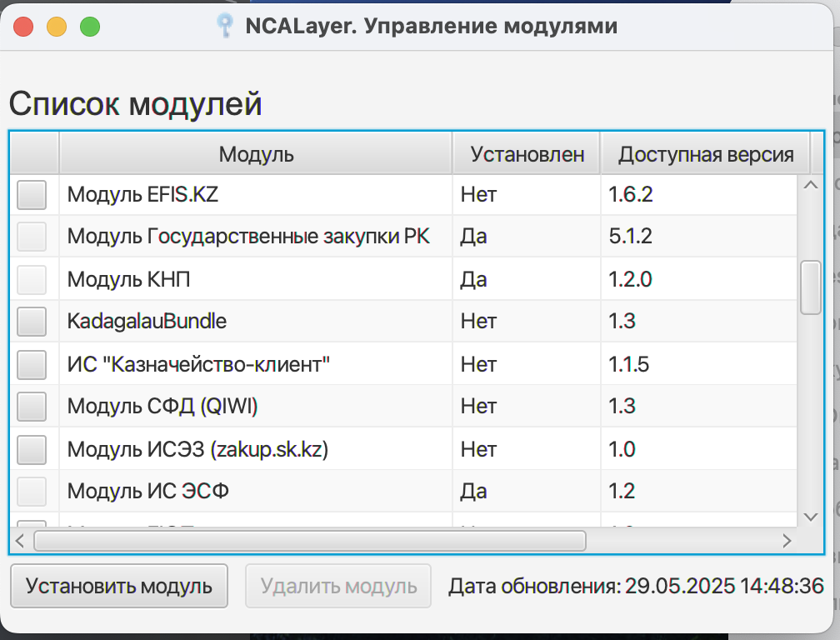The image size is (840, 640).
Task: Minimize the window with the yellow button
Action: click(57, 27)
